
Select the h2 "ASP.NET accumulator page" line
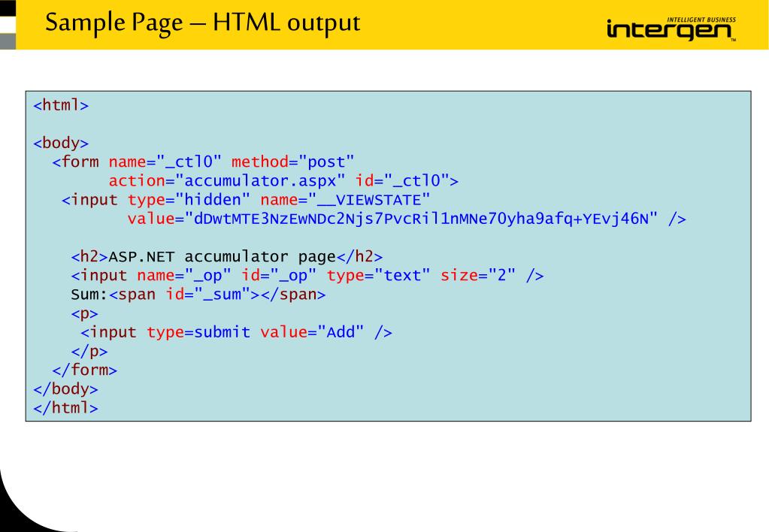(x=226, y=256)
